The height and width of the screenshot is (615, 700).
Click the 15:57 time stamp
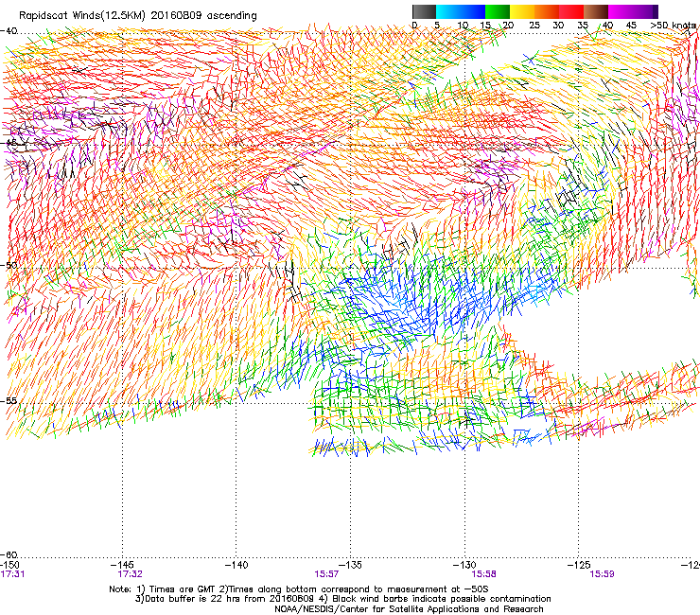pos(326,574)
